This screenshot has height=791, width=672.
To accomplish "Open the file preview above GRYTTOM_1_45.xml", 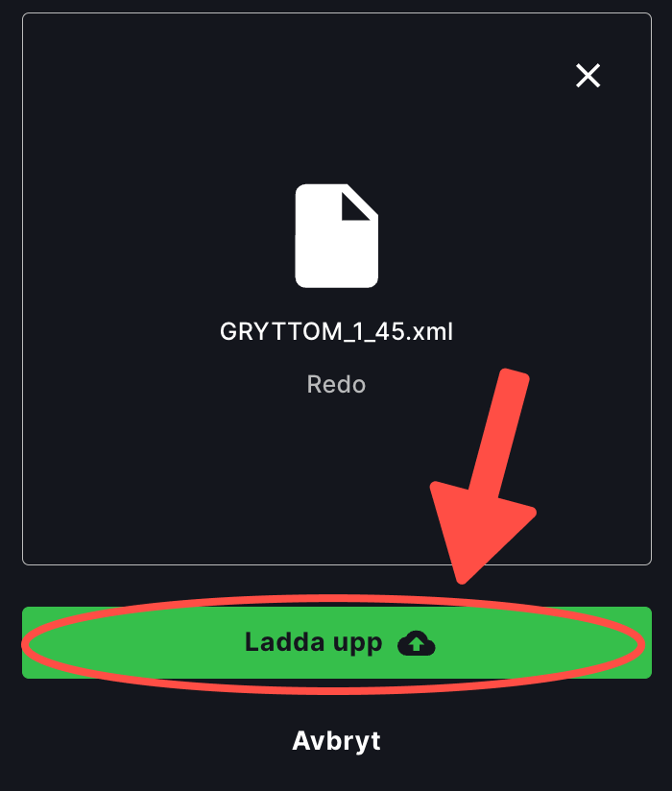I will [x=337, y=235].
